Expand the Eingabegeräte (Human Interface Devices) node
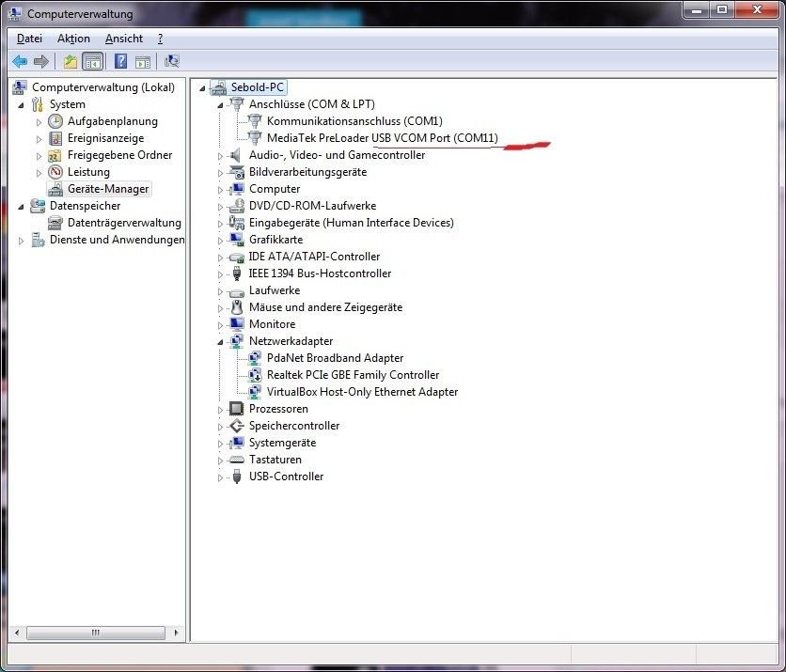Viewport: 786px width, 672px height. coord(220,224)
